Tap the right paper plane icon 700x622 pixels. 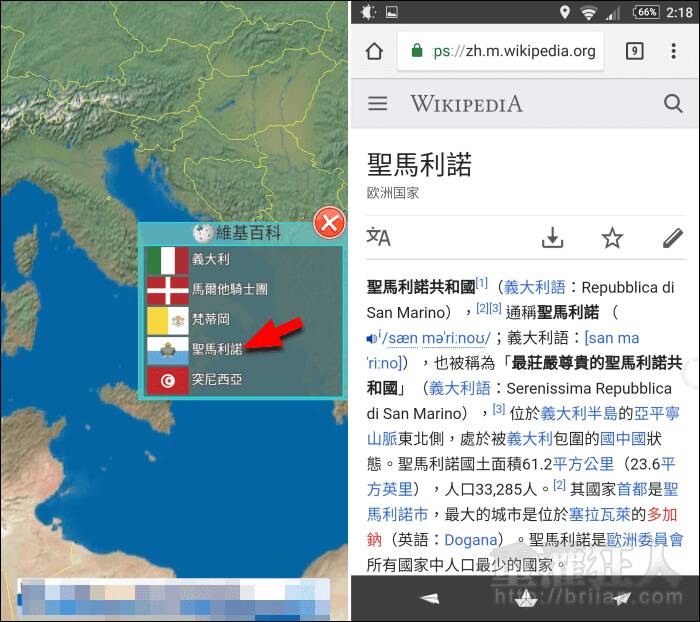[621, 598]
